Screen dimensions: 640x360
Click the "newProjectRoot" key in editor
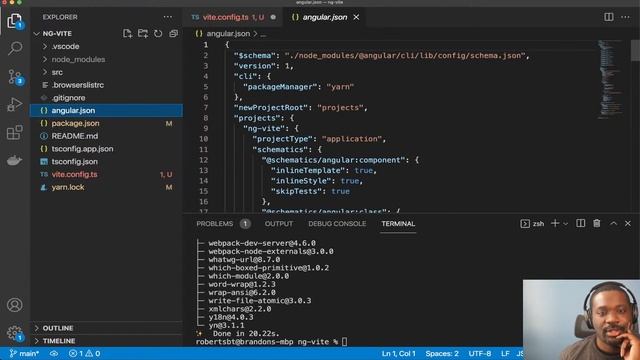pos(271,107)
